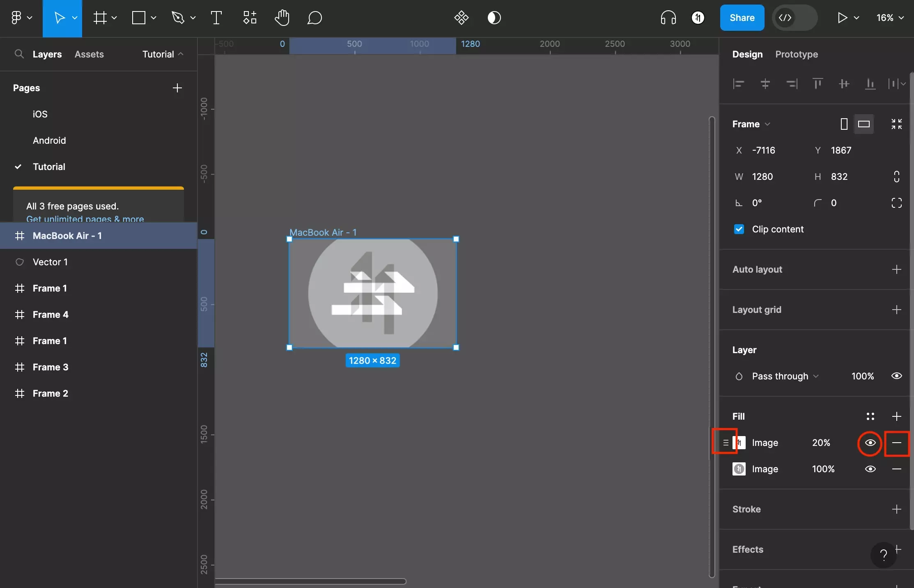Click Share button to share file
Viewport: 914px width, 588px height.
[742, 17]
